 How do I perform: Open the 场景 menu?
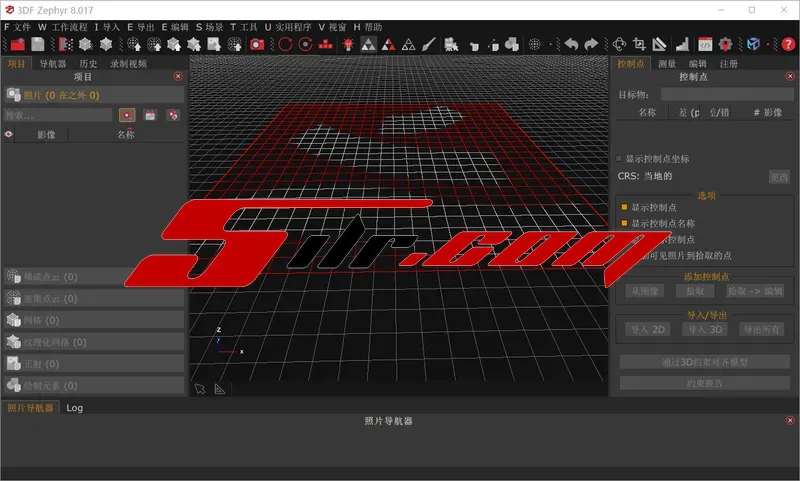(210, 27)
